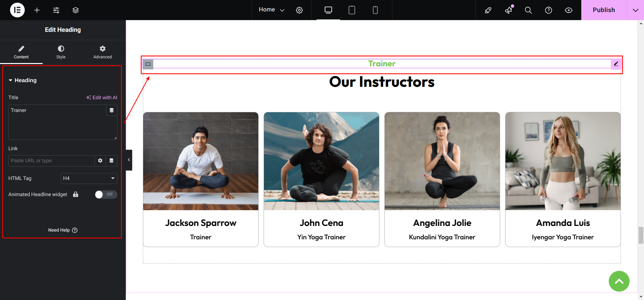Select the John Cena name text
Viewport: 644px width, 300px height.
point(321,223)
